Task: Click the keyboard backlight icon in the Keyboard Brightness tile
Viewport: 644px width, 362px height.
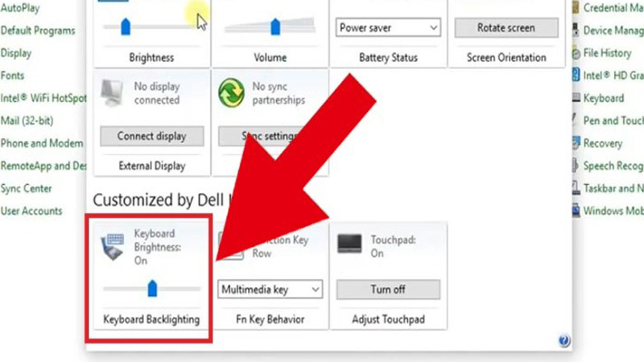Action: coord(113,246)
